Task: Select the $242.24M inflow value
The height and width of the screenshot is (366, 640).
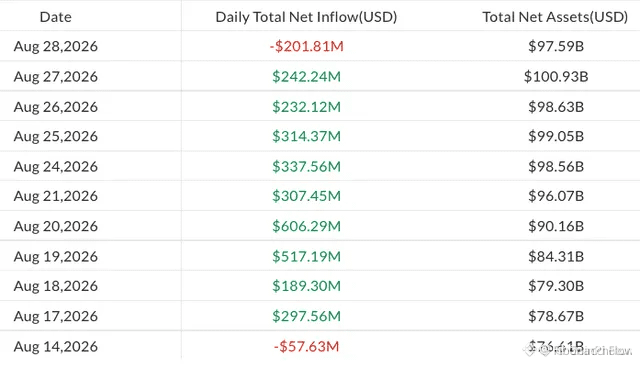Action: [x=306, y=76]
